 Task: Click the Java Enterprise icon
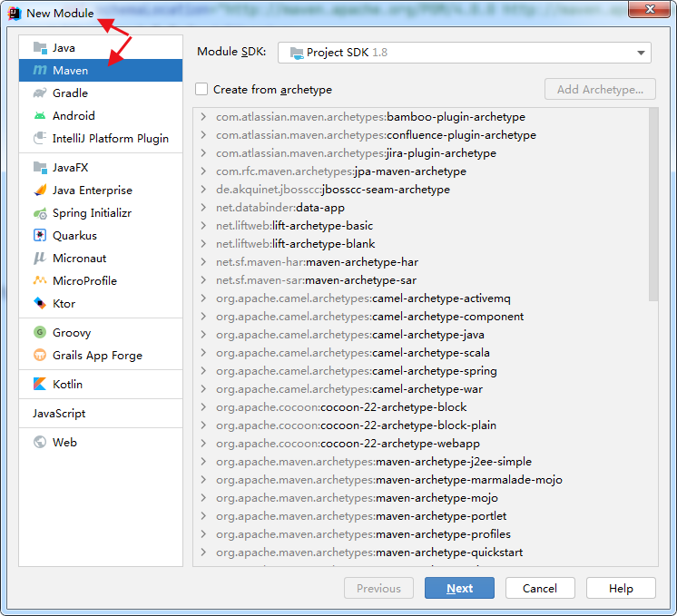[40, 190]
